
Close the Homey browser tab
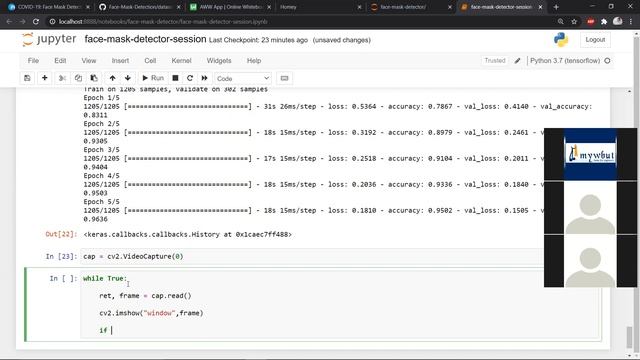[359, 7]
